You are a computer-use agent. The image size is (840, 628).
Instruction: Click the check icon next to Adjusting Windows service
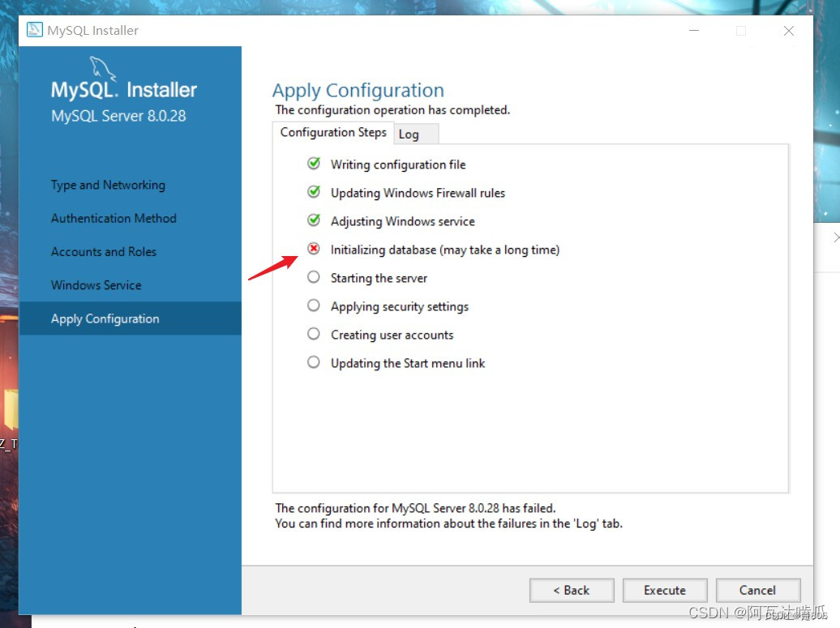314,220
